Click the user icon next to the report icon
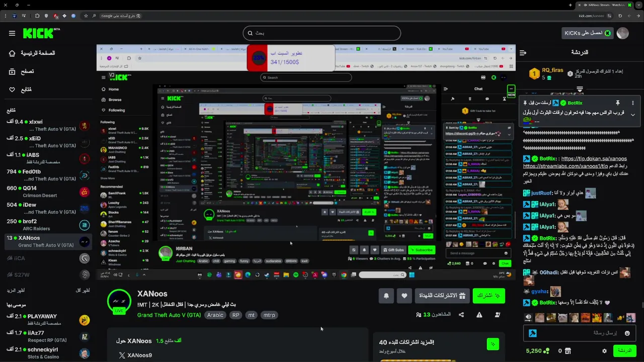The width and height of the screenshot is (644, 362). [x=498, y=315]
